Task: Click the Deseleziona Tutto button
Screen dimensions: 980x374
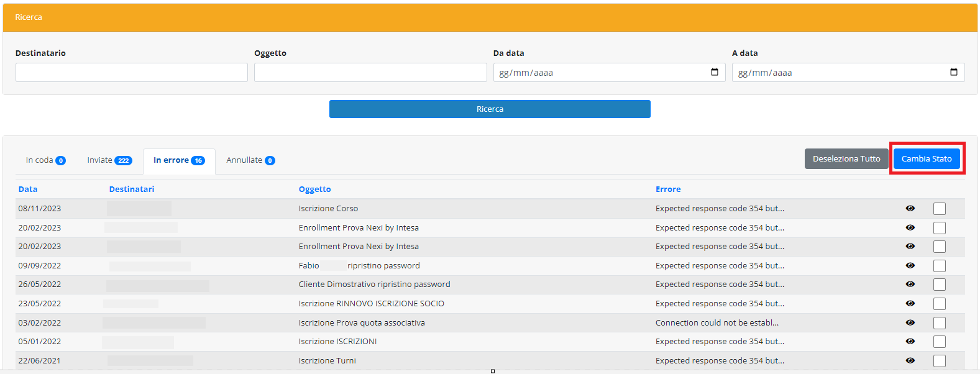Action: point(846,159)
